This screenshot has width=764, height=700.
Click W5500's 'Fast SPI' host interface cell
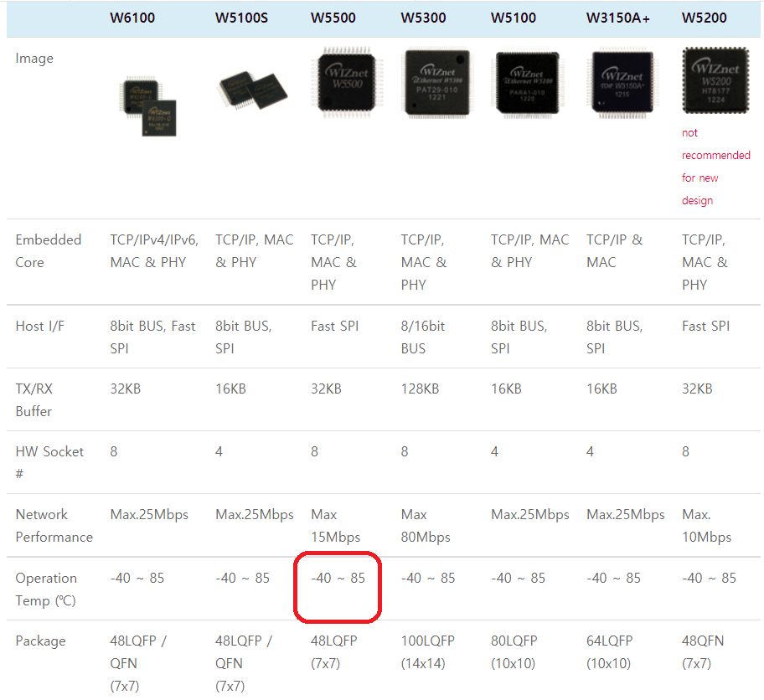coord(335,326)
